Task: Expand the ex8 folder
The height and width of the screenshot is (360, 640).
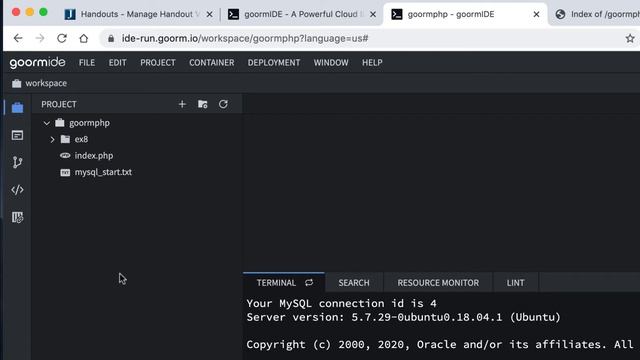Action: click(52, 140)
